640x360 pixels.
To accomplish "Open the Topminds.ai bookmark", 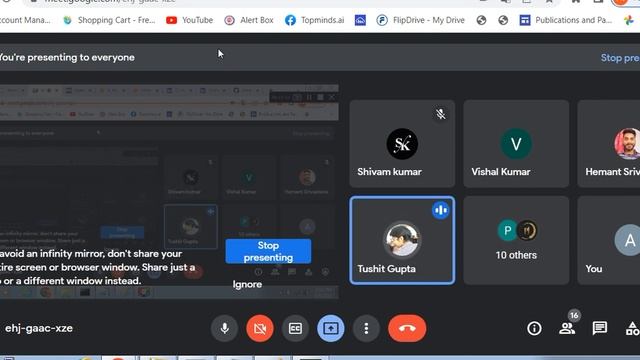I will click(314, 20).
